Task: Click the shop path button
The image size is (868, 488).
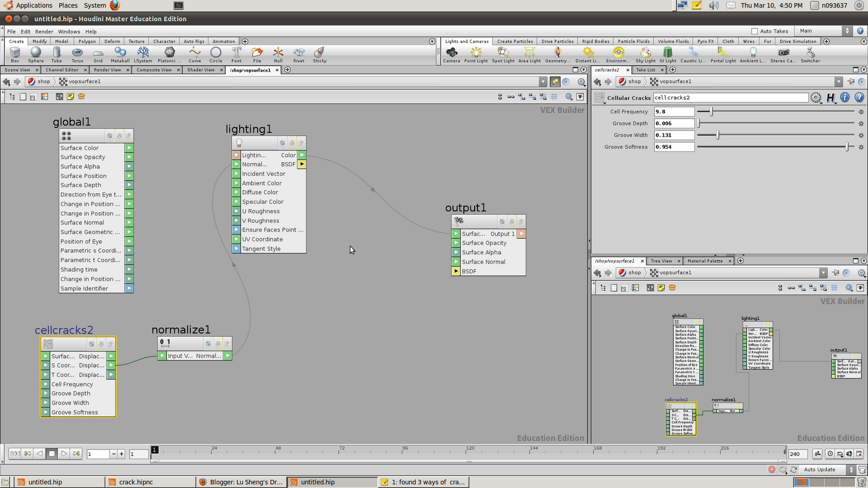Action: 39,81
